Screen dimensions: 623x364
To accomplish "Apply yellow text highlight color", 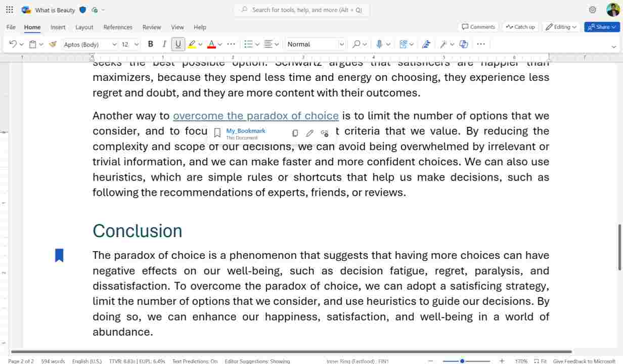I will click(x=192, y=44).
